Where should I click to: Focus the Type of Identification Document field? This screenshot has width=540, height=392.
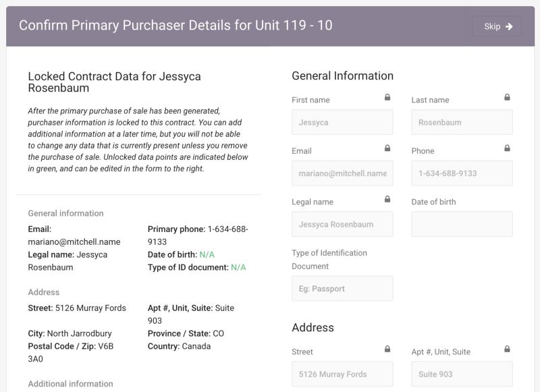tap(342, 289)
